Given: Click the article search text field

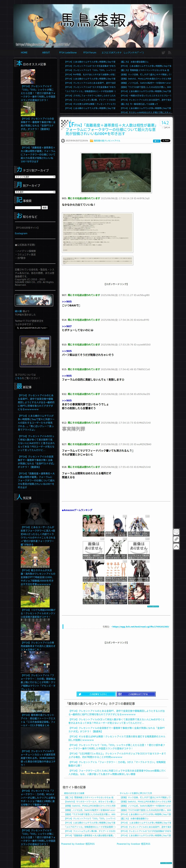Looking at the screenshot, I should click(x=28, y=208).
